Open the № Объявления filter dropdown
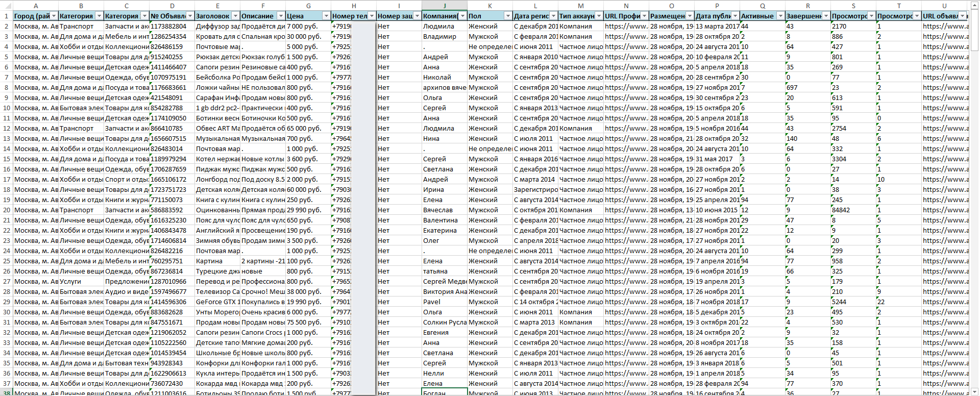Image resolution: width=980 pixels, height=396 pixels. [x=190, y=16]
